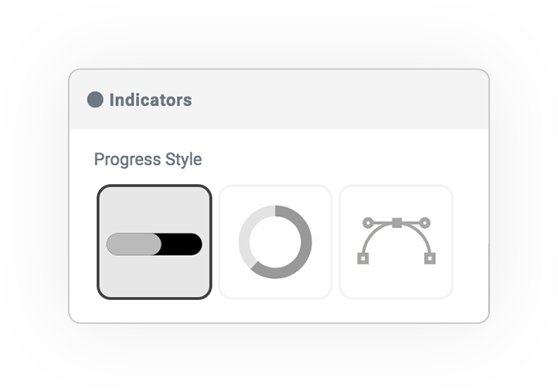Click the white center of the ring icon

[x=275, y=242]
